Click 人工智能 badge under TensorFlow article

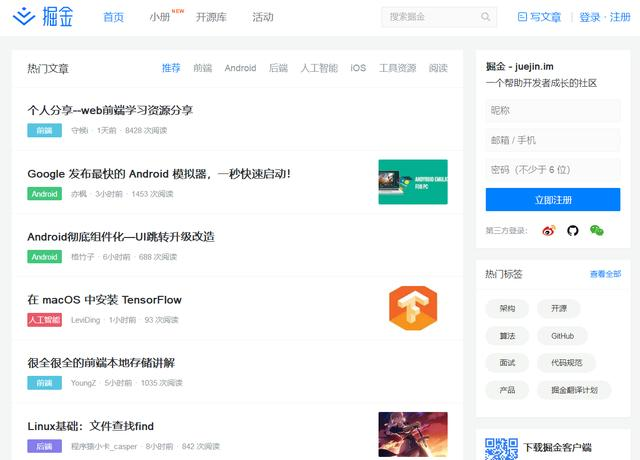pyautogui.click(x=44, y=320)
